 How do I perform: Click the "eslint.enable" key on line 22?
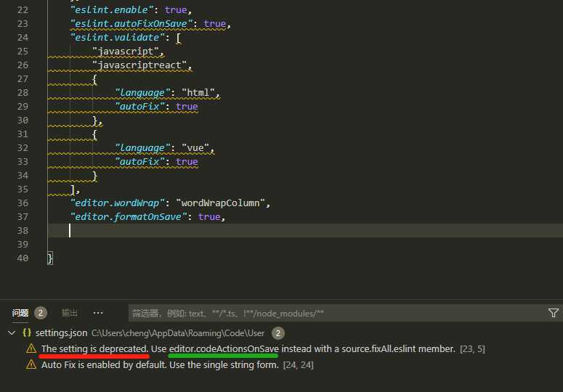(112, 9)
